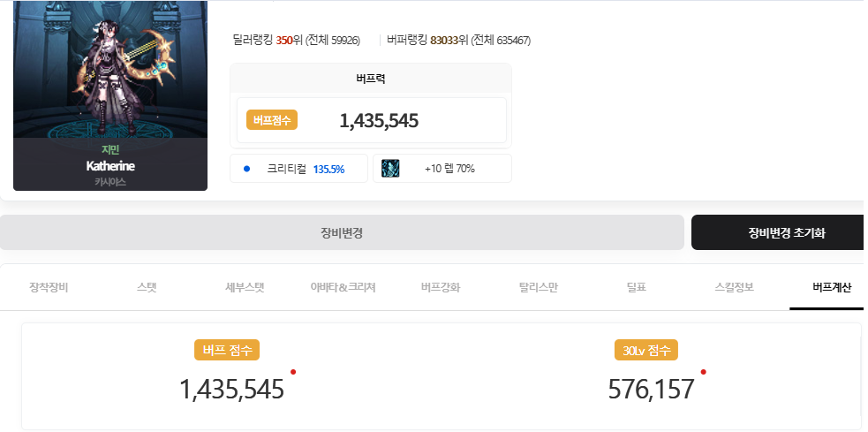Open the 딜표 tab
The image size is (868, 432).
click(x=637, y=287)
